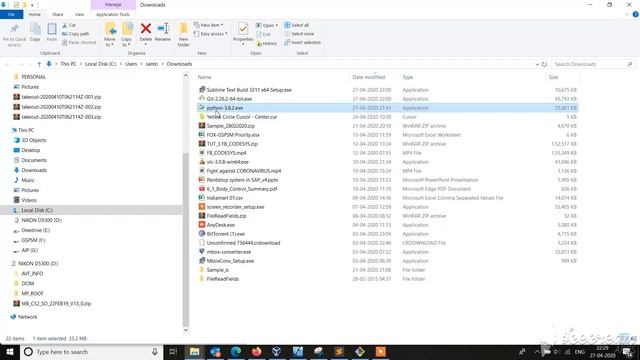
Task: Click the navigation pane scroll down arrow
Action: [x=186, y=330]
